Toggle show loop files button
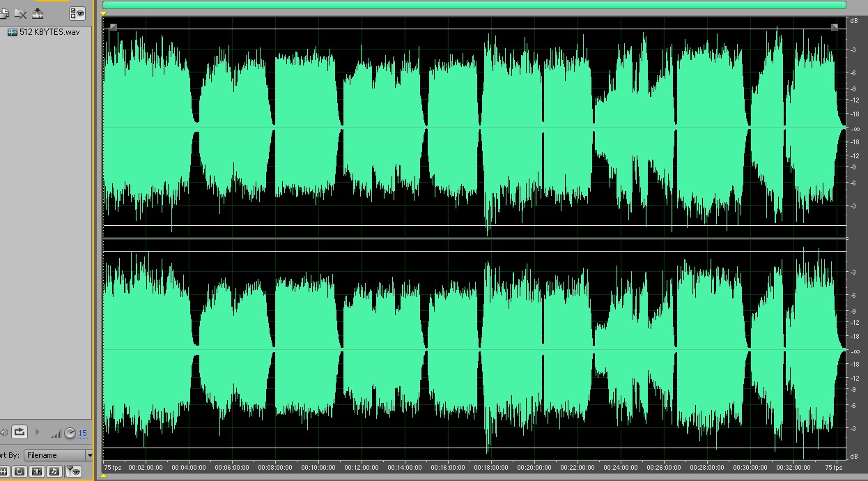868x481 pixels. tap(20, 472)
